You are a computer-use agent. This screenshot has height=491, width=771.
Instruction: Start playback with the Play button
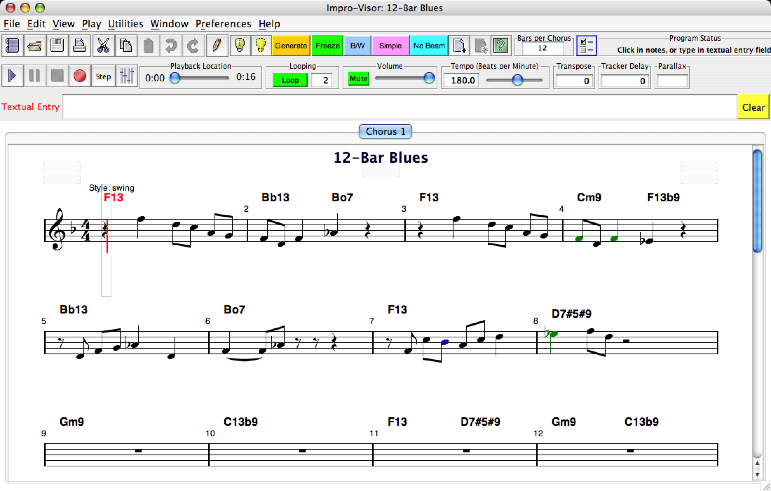(x=13, y=75)
